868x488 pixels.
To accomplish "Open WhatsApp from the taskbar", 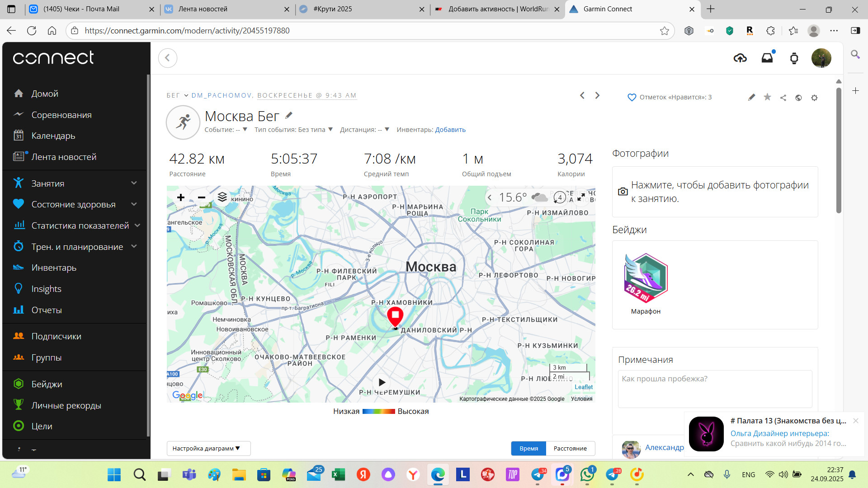I will click(x=587, y=474).
